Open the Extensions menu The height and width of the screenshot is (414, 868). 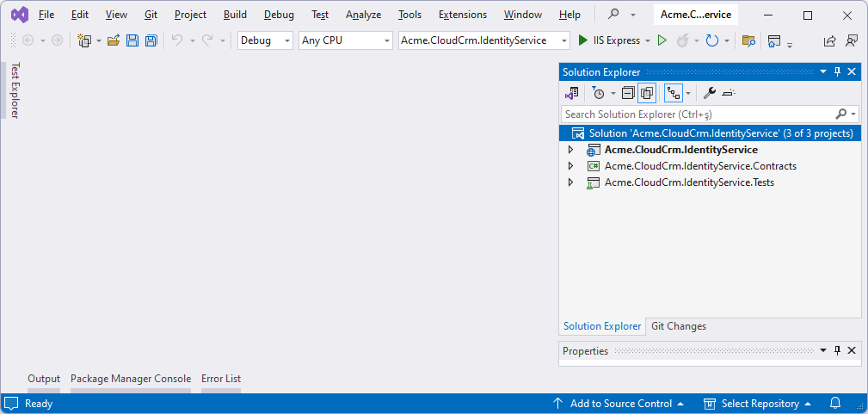(x=463, y=15)
